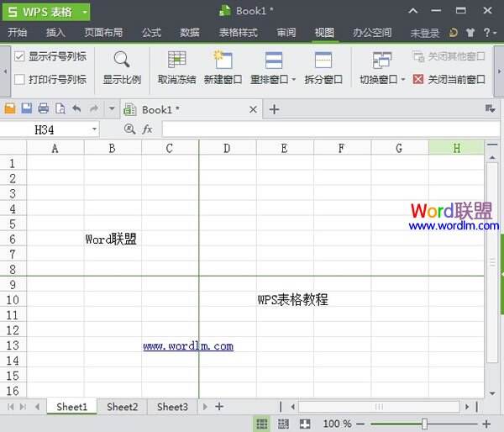Enable the 打印行号列标 checkbox

pyautogui.click(x=19, y=80)
